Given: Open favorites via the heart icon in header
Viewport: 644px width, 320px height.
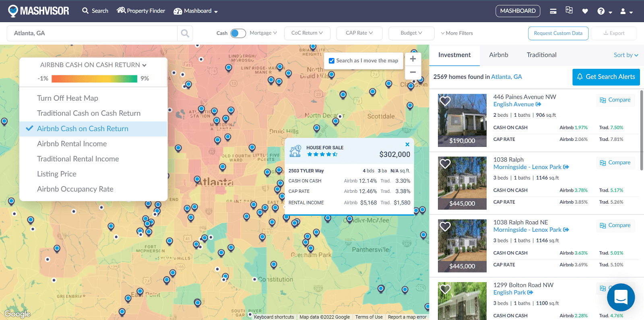Looking at the screenshot, I should [x=585, y=11].
